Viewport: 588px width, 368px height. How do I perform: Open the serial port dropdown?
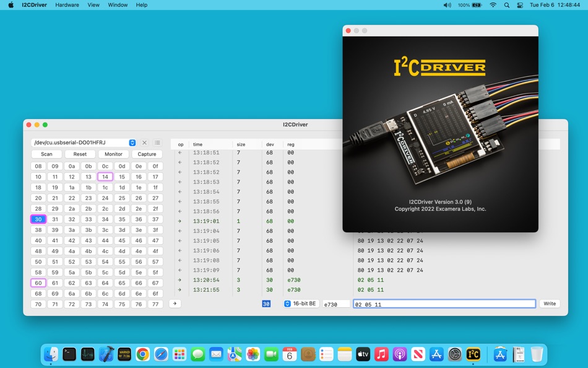point(84,142)
